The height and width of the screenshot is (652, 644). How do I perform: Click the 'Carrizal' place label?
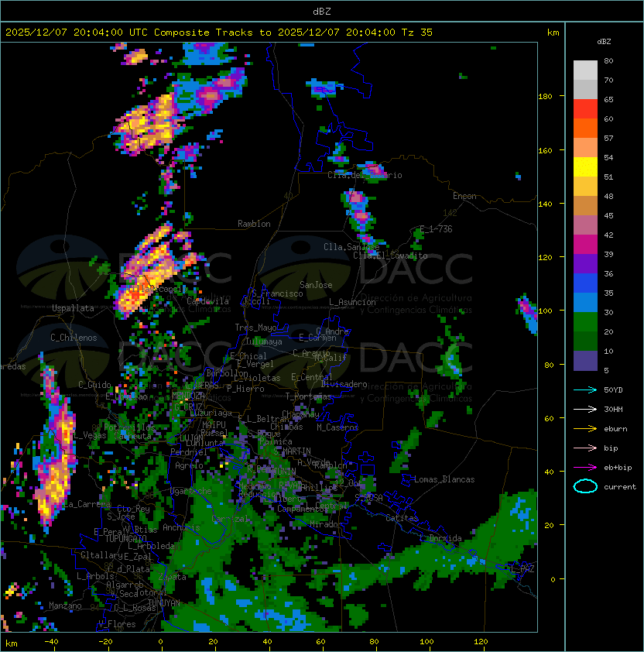231,519
